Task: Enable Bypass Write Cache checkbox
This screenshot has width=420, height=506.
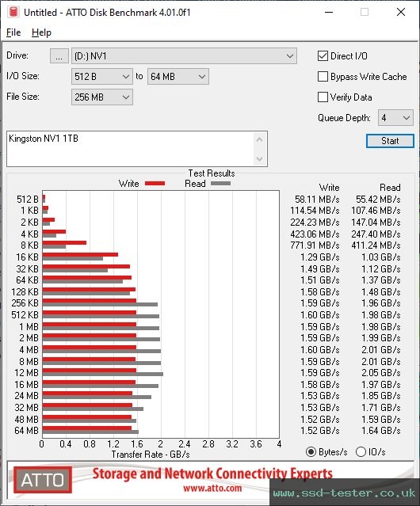Action: [323, 77]
